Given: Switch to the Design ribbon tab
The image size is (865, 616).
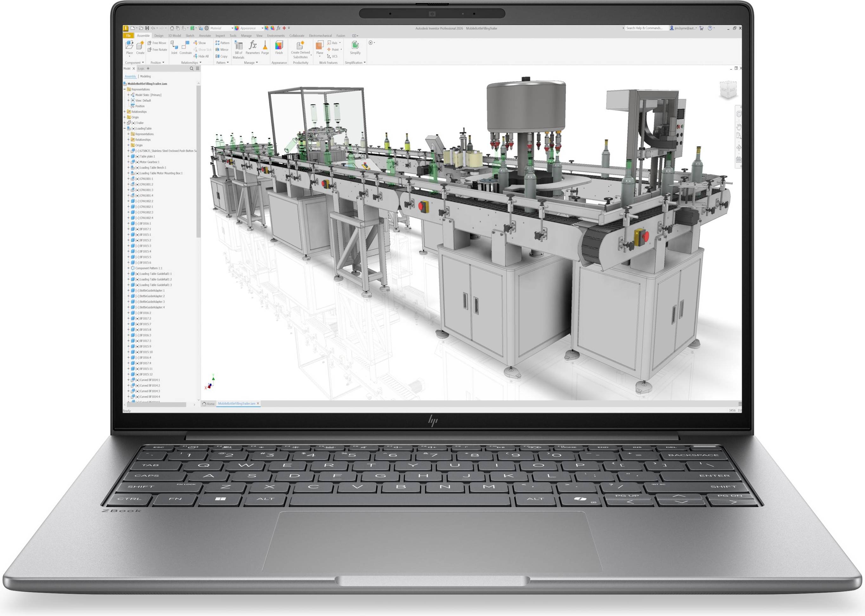Looking at the screenshot, I should click(x=159, y=36).
